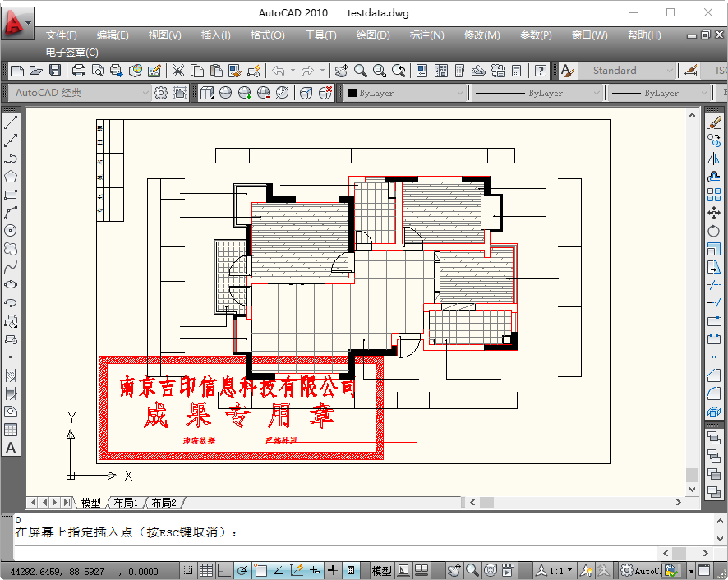Click the Help question mark icon
The height and width of the screenshot is (580, 728).
coord(541,71)
